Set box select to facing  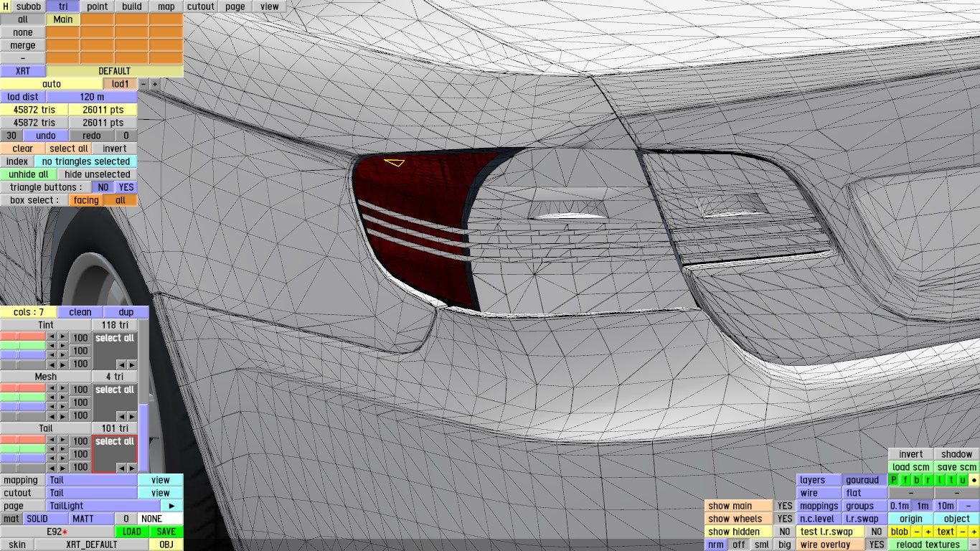click(x=86, y=200)
